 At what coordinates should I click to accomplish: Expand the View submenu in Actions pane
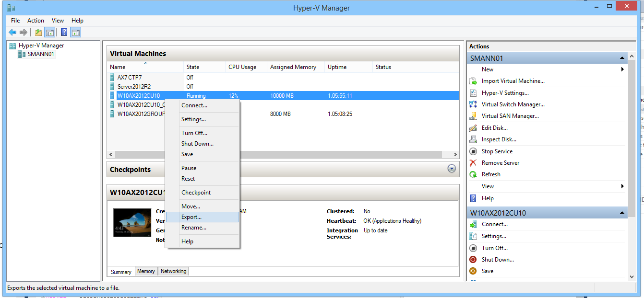point(622,186)
